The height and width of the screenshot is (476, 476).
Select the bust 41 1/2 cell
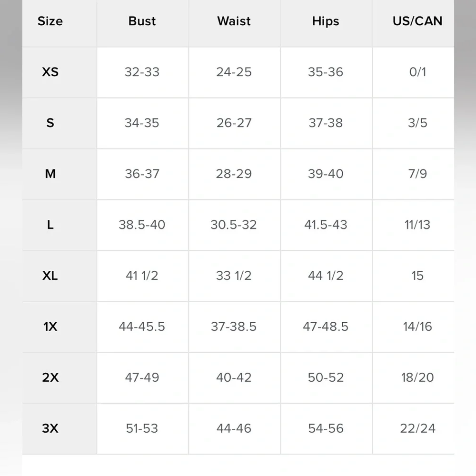142,276
